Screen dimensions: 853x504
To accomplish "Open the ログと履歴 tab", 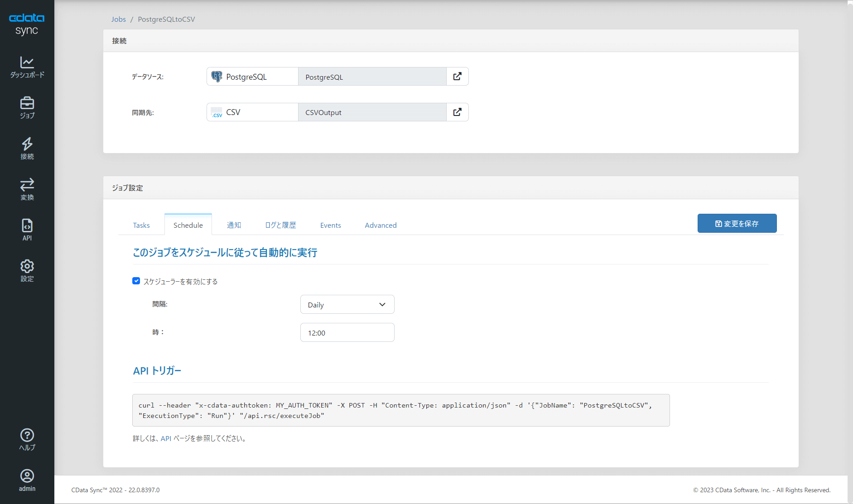I will 280,225.
